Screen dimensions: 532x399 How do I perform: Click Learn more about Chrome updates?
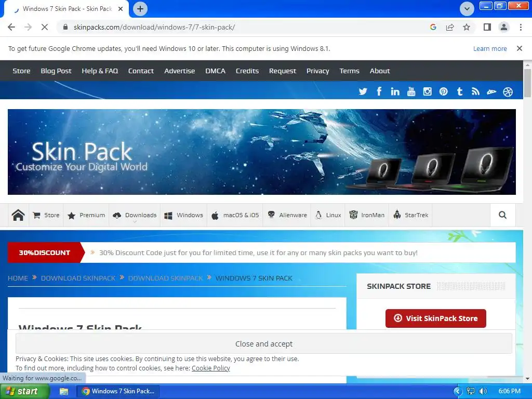tap(490, 48)
